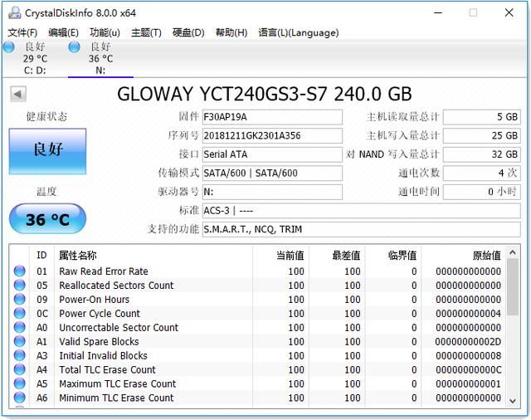Screen dimensions: 531x420
Task: Click the transfer mode field SATA/600 | SATA/600
Action: (x=272, y=173)
